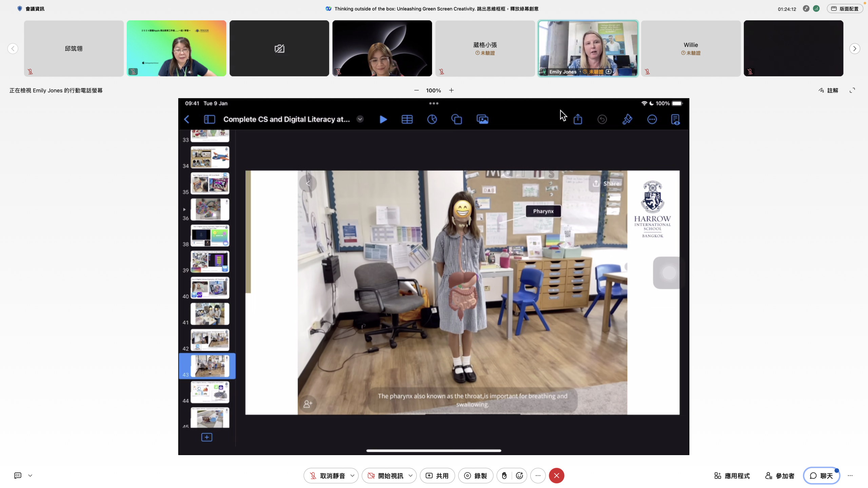The image size is (868, 488).
Task: Tap the Keynote share icon
Action: 578,119
